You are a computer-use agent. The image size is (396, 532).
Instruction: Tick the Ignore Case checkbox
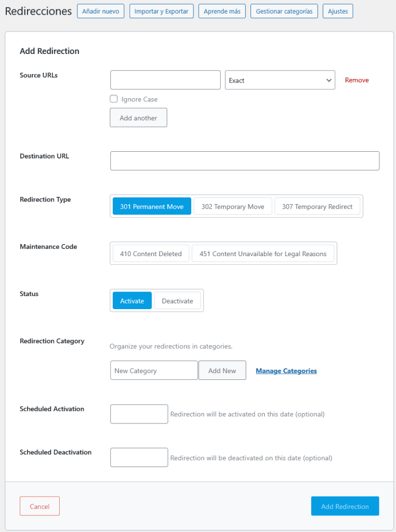(114, 99)
